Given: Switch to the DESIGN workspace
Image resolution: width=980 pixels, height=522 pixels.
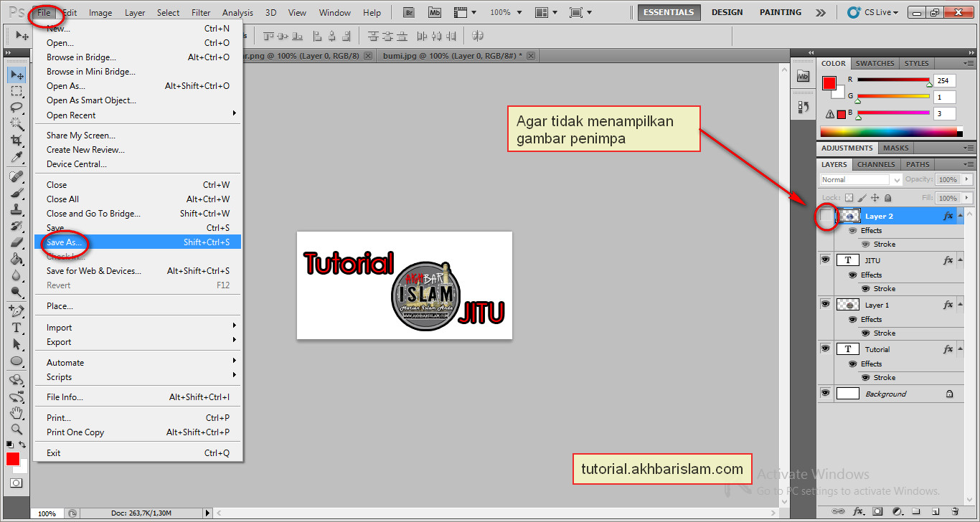Looking at the screenshot, I should pos(727,12).
